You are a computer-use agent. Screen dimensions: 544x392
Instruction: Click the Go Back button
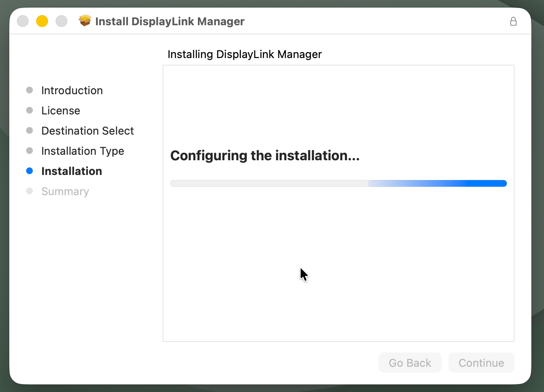point(410,362)
